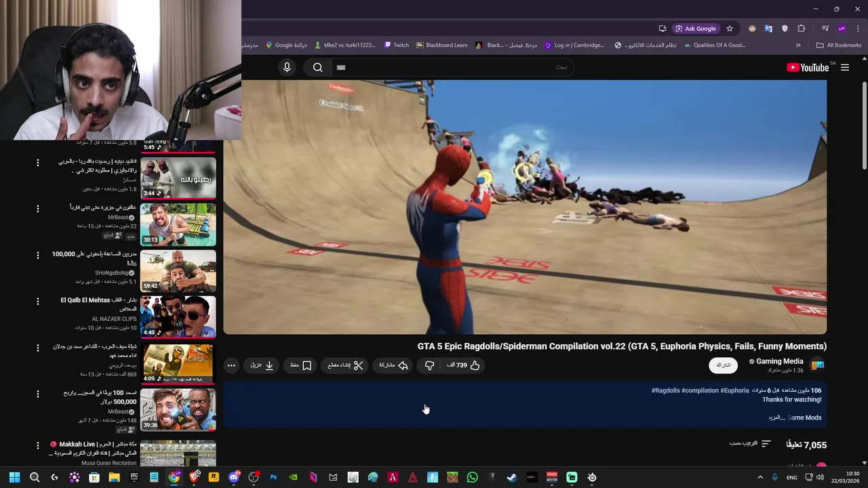868x488 pixels.
Task: Open Chrome media control music icon
Action: tap(825, 28)
